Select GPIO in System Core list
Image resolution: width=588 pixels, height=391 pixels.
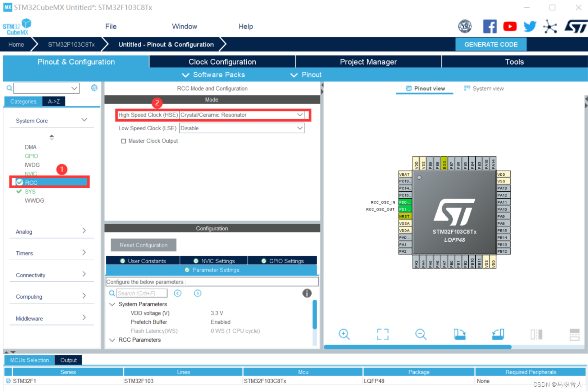tap(31, 156)
